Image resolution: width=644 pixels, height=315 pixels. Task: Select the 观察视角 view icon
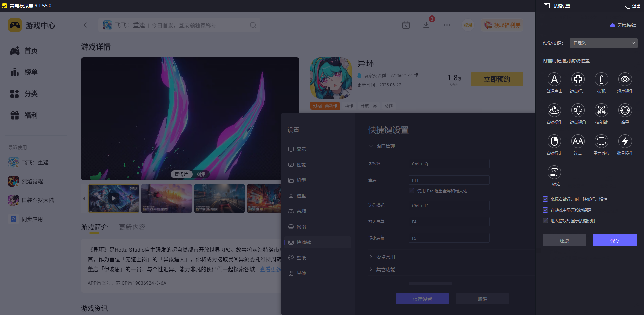pos(624,79)
